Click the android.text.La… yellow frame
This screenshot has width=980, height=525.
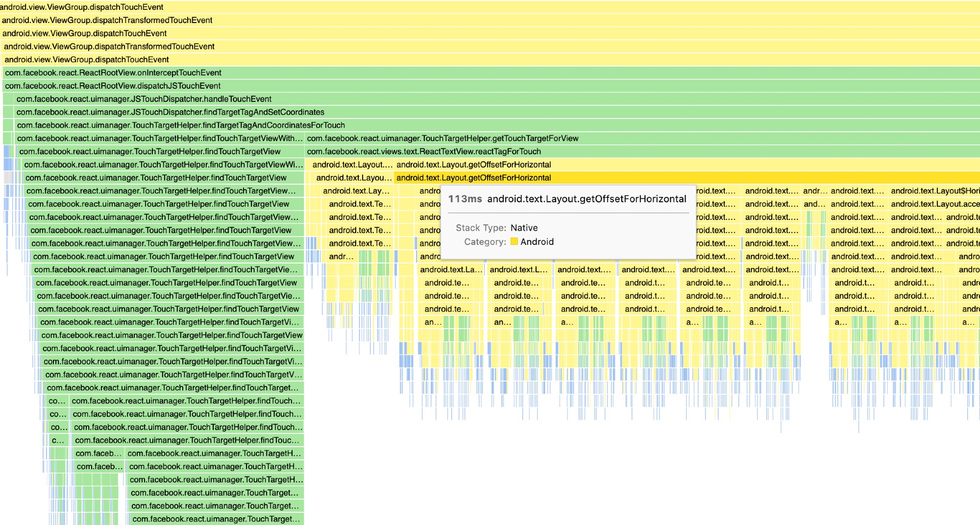(x=451, y=270)
